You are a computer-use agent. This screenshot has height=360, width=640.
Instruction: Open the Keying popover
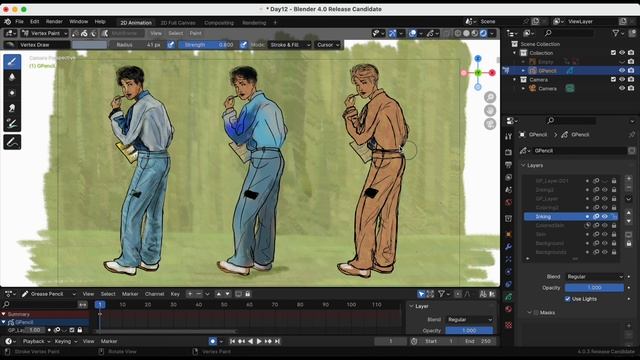tap(65, 341)
